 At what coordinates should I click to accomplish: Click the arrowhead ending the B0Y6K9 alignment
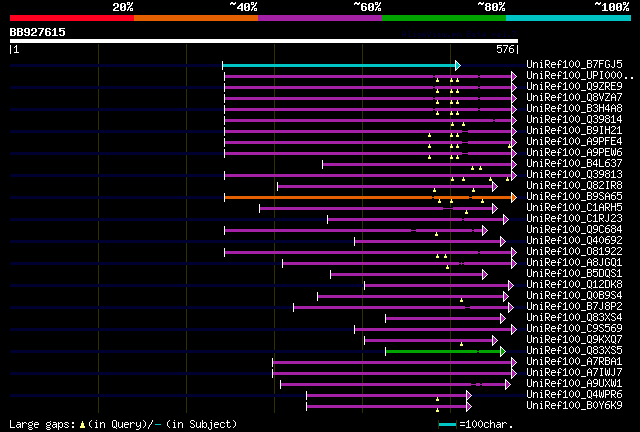click(469, 406)
